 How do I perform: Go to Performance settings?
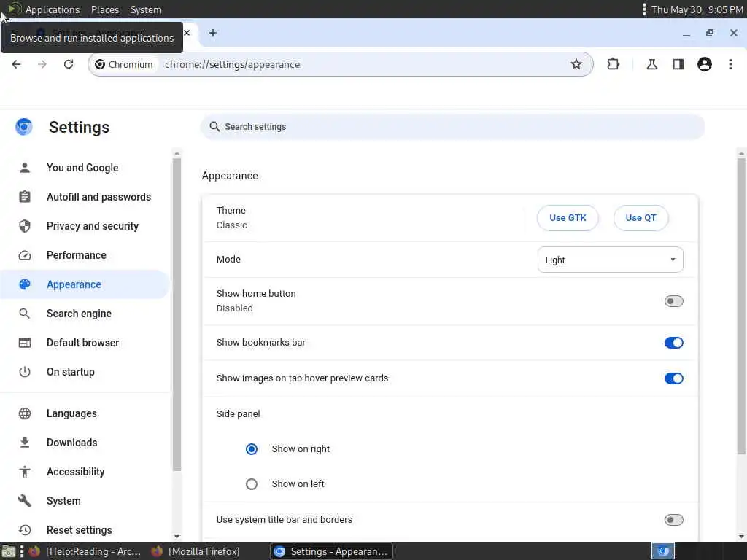click(85, 255)
